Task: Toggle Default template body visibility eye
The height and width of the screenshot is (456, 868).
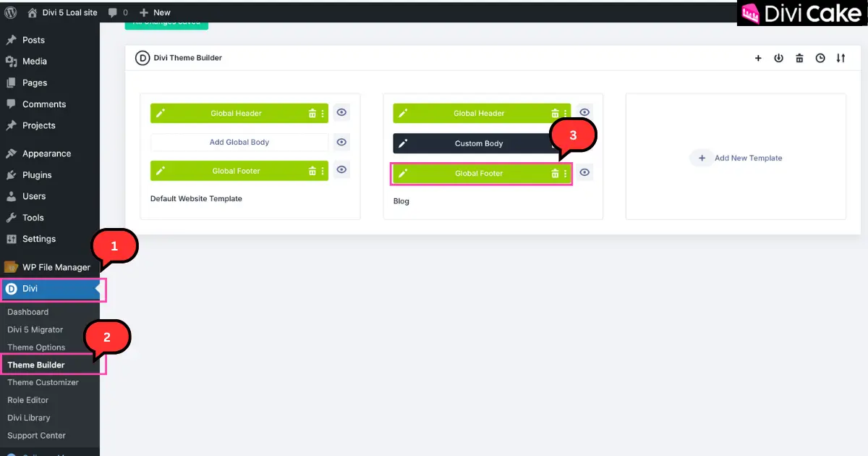Action: (341, 142)
